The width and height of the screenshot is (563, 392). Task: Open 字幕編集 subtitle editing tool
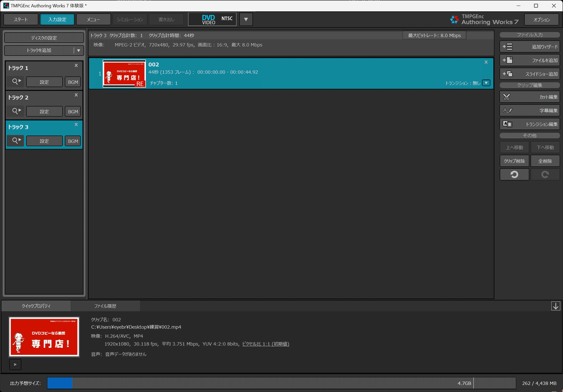coord(529,110)
